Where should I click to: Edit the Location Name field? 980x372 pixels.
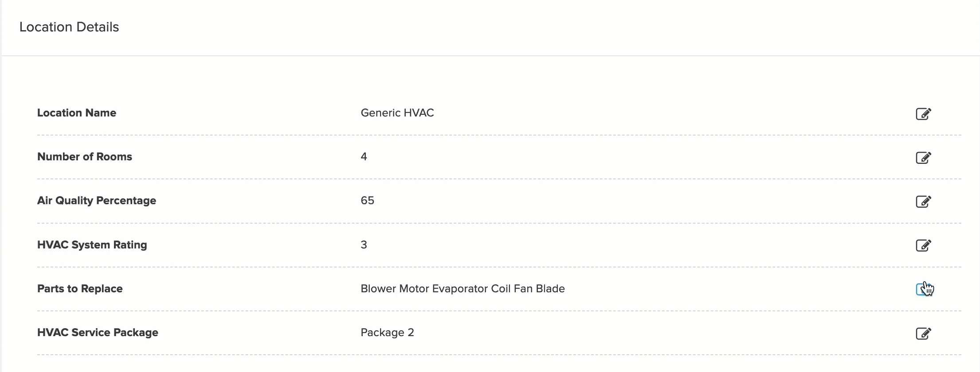(923, 114)
